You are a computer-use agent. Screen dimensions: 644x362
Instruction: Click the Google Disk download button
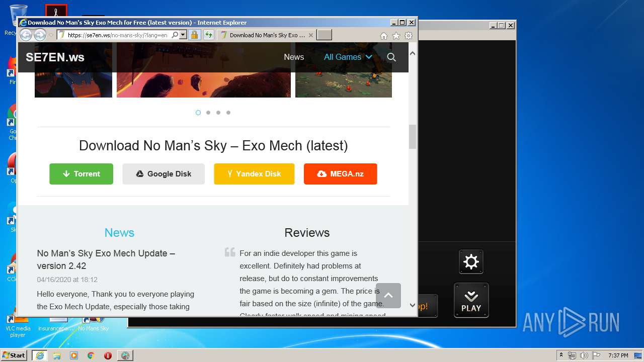(164, 174)
